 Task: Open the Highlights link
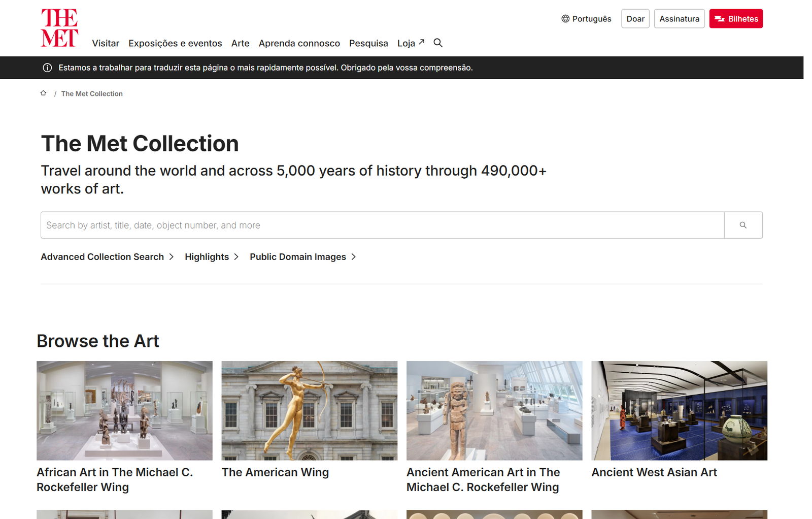pyautogui.click(x=207, y=257)
